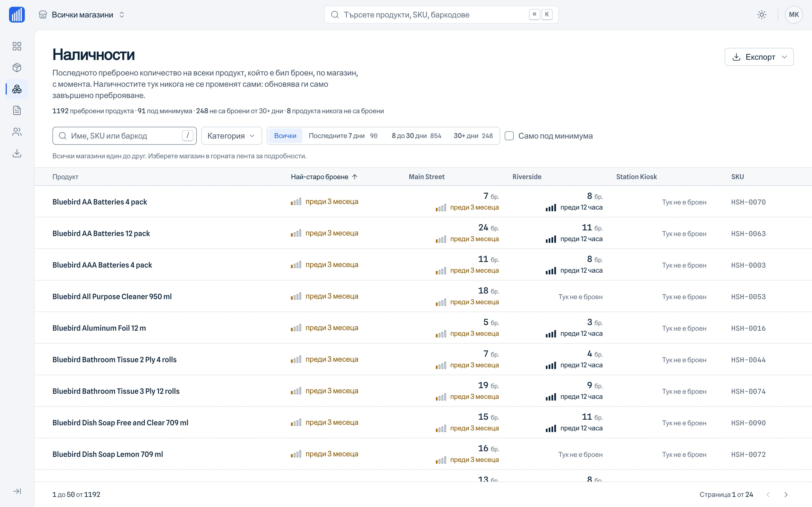Toggle the light theme sun icon
Screen dimensions: 812x507
(762, 15)
